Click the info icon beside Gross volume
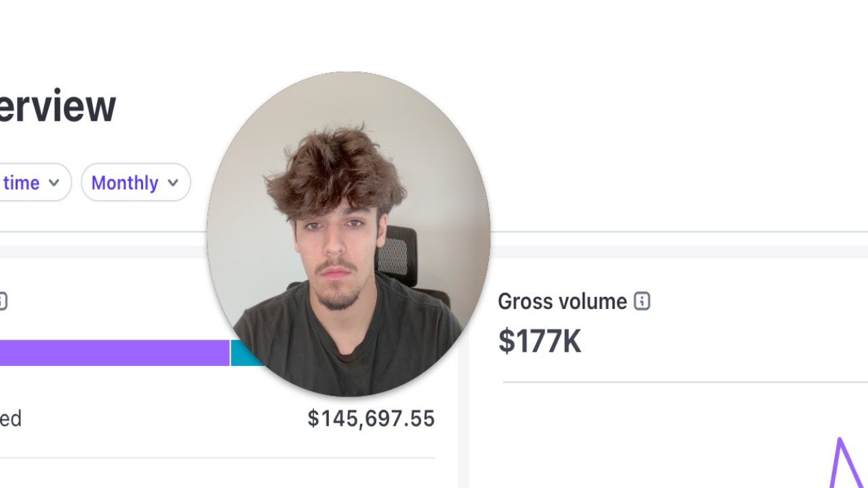 (642, 301)
